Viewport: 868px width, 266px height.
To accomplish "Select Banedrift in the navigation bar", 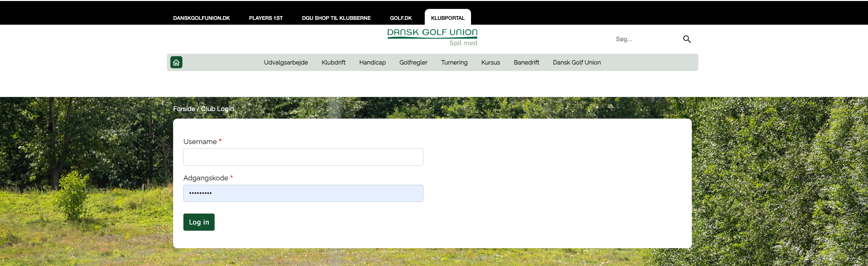I will tap(526, 62).
